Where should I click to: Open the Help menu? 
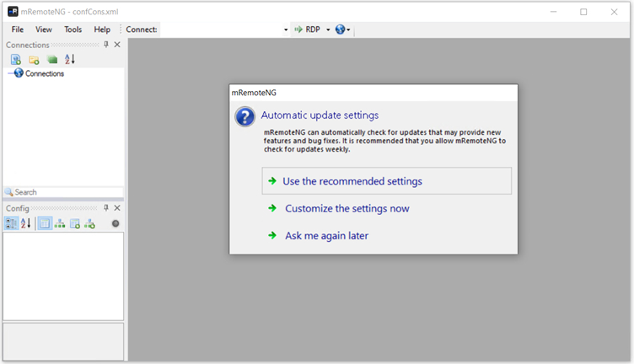point(102,29)
